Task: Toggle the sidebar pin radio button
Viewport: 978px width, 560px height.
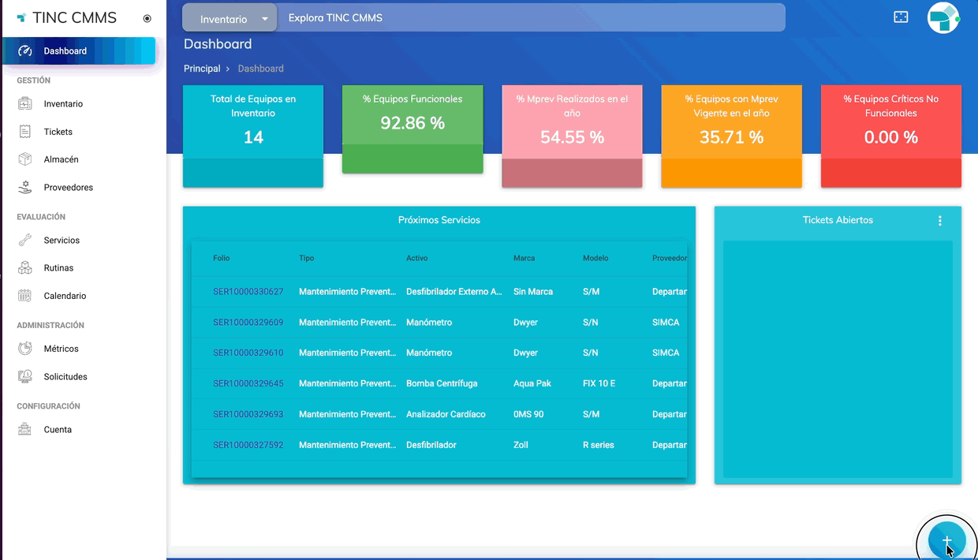Action: tap(147, 18)
